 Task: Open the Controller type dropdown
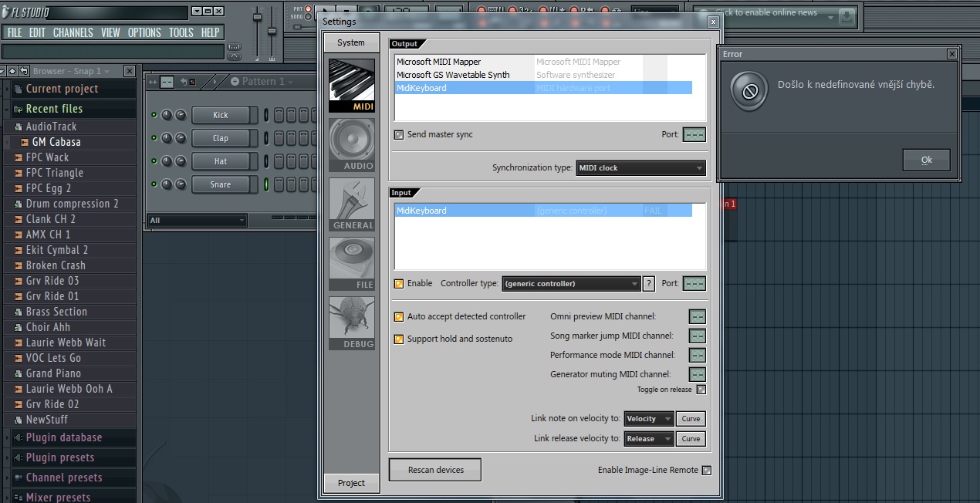click(571, 284)
